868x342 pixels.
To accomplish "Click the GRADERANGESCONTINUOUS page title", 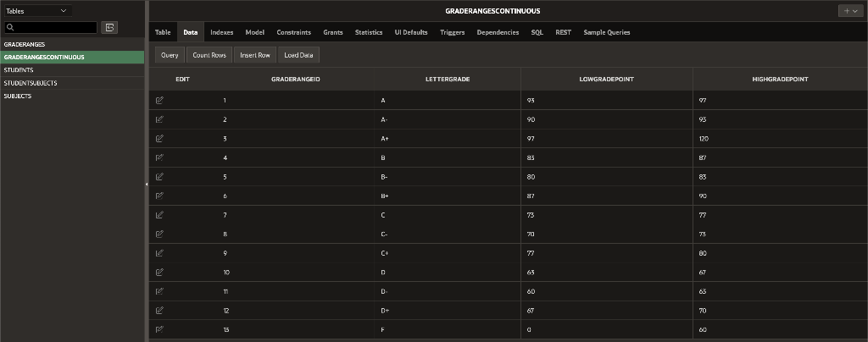I will point(492,11).
